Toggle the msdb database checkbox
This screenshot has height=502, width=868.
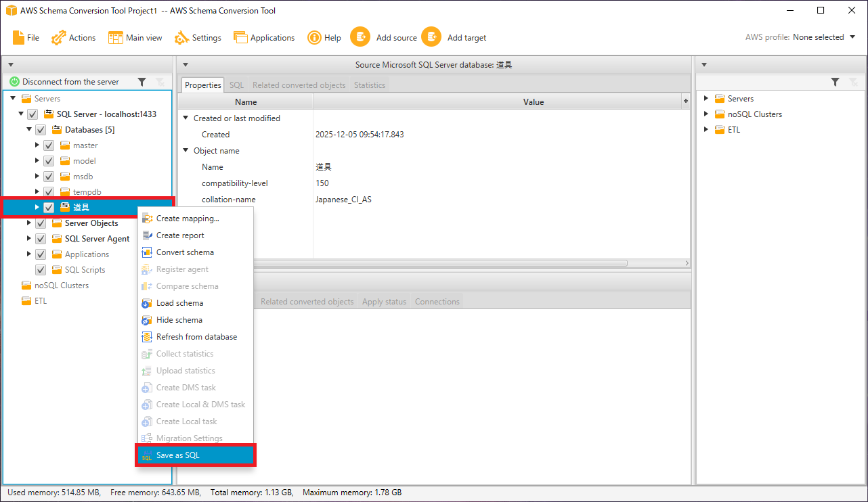pos(49,177)
